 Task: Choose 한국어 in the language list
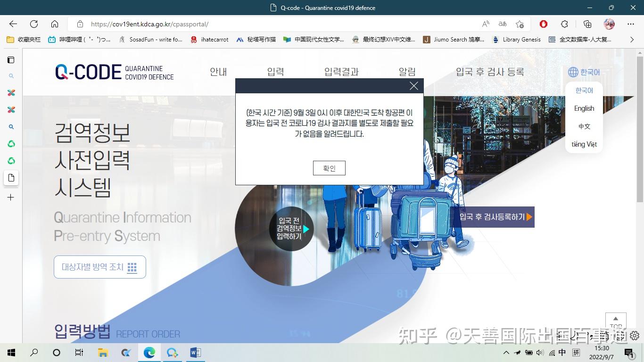coord(584,90)
